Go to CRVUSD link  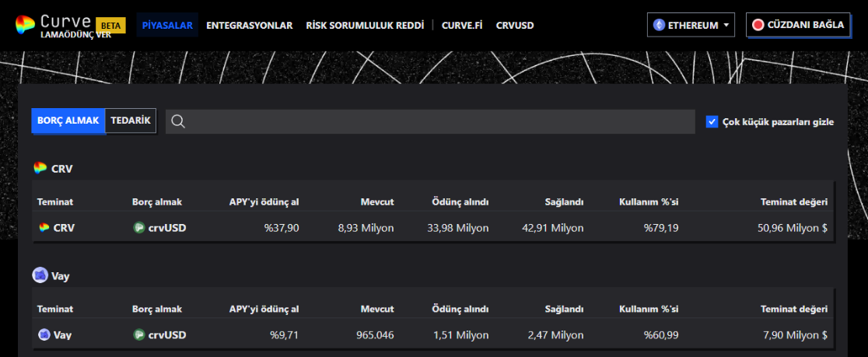[x=515, y=26]
